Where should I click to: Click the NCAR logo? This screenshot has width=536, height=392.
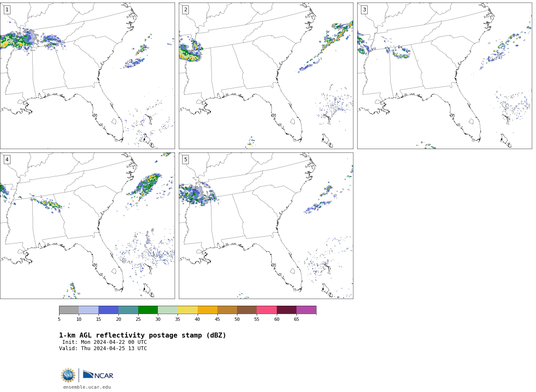coord(98,375)
